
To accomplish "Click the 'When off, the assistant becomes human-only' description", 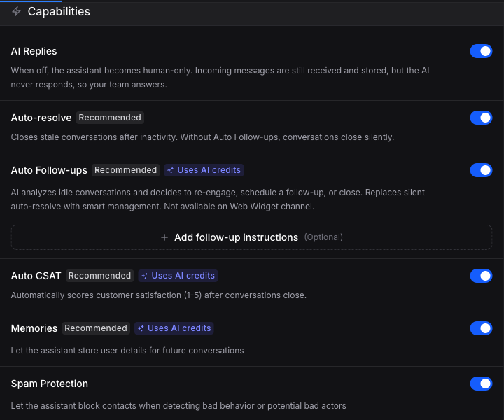I will 220,78.
